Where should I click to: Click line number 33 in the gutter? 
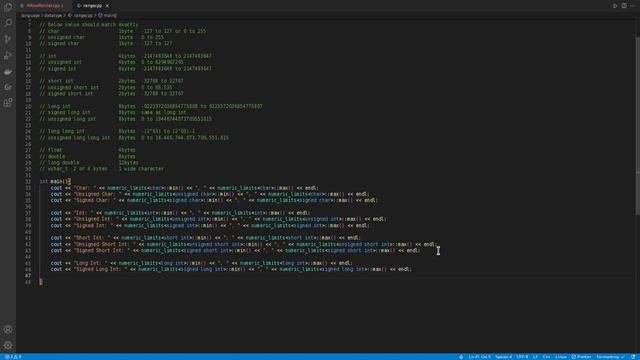[28, 188]
